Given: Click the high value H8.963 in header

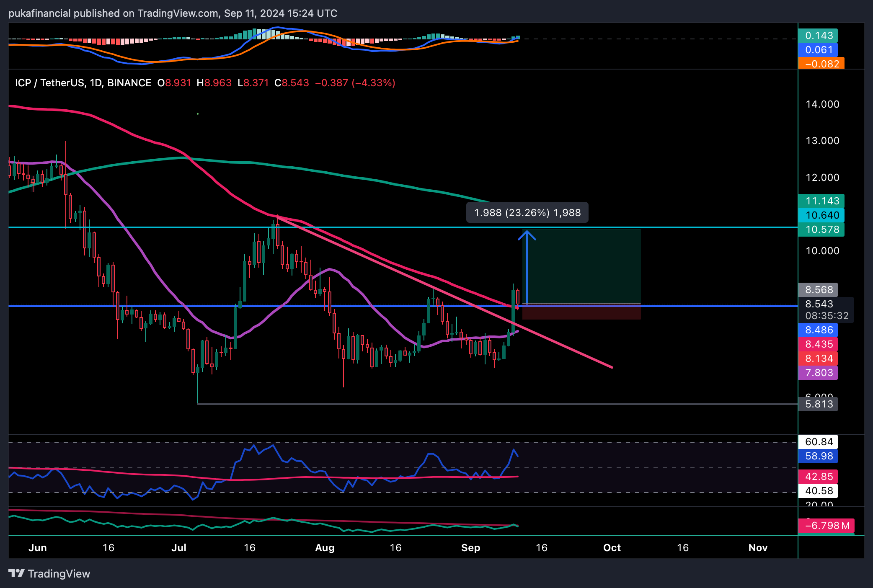Looking at the screenshot, I should (x=214, y=83).
